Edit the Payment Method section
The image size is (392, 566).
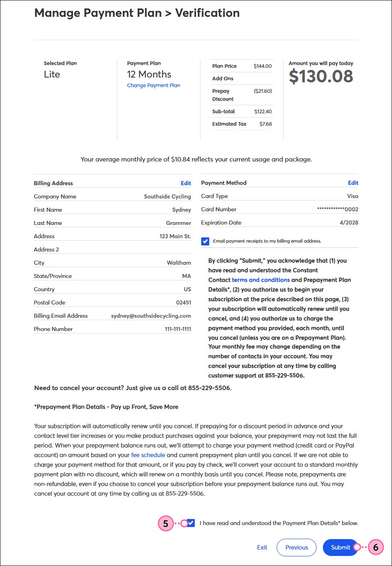click(x=353, y=183)
